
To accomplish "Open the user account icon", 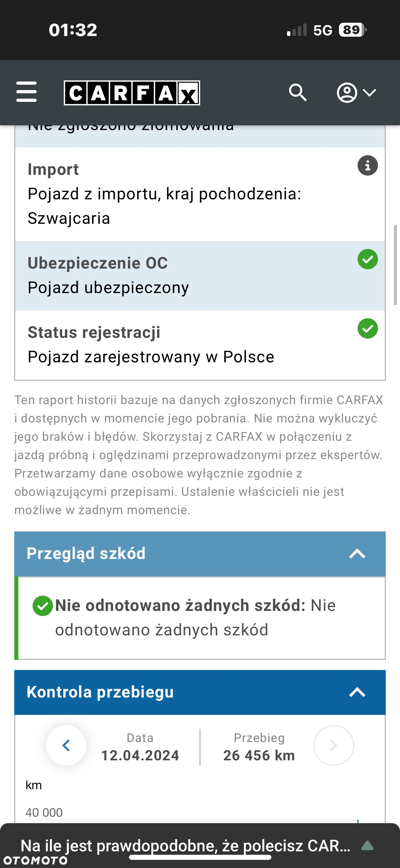I will pyautogui.click(x=347, y=92).
